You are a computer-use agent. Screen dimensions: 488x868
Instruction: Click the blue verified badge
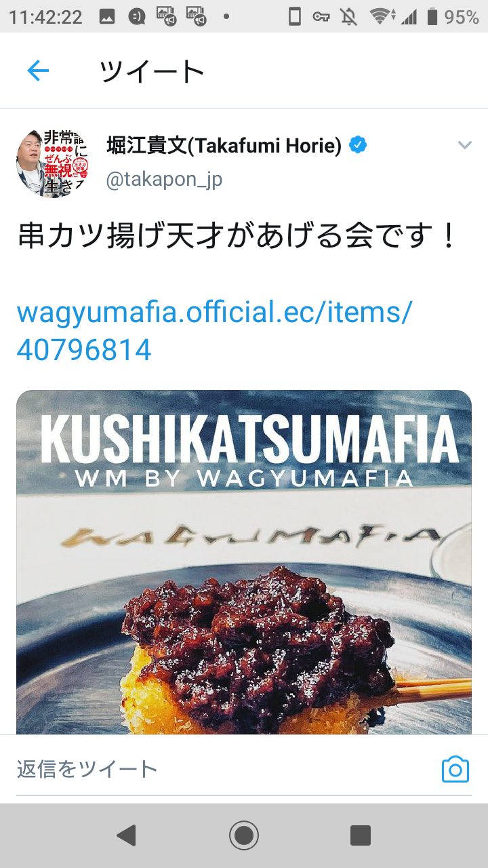[x=357, y=144]
